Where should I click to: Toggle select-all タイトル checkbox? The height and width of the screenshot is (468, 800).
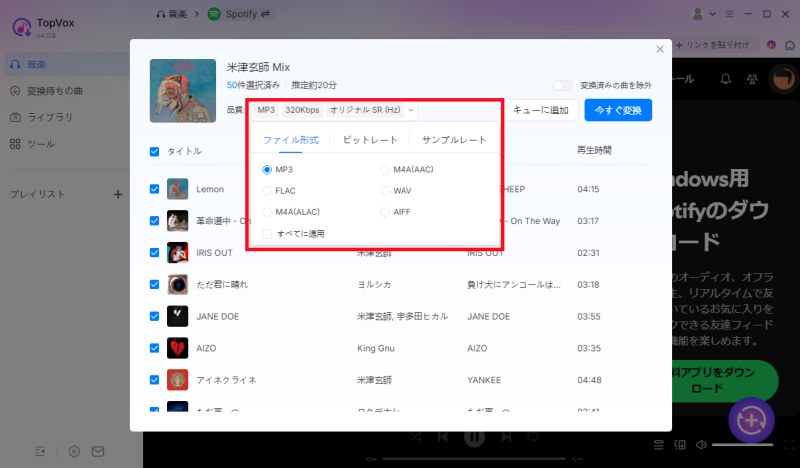click(x=155, y=152)
